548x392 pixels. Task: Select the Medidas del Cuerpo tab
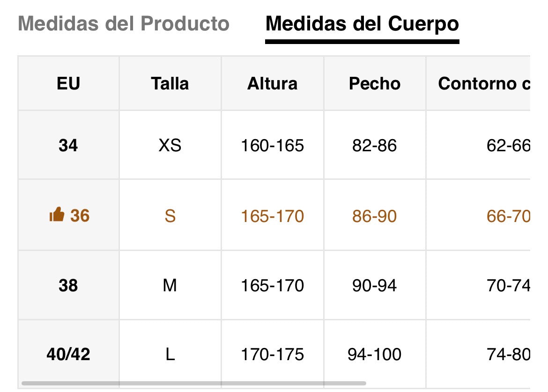click(x=362, y=23)
